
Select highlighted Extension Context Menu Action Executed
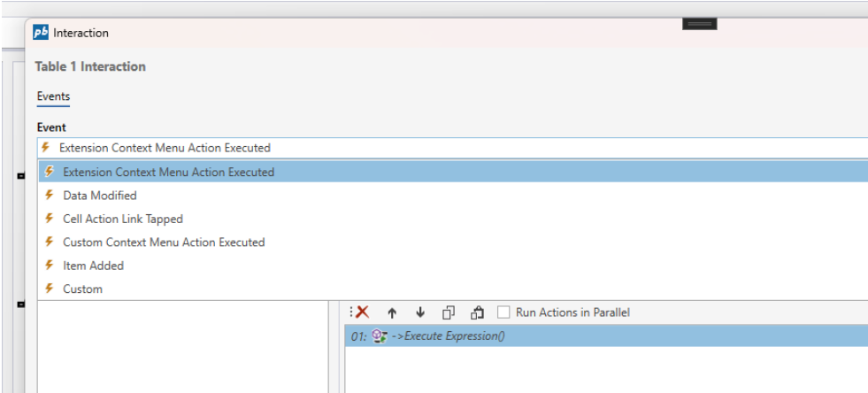click(x=168, y=172)
